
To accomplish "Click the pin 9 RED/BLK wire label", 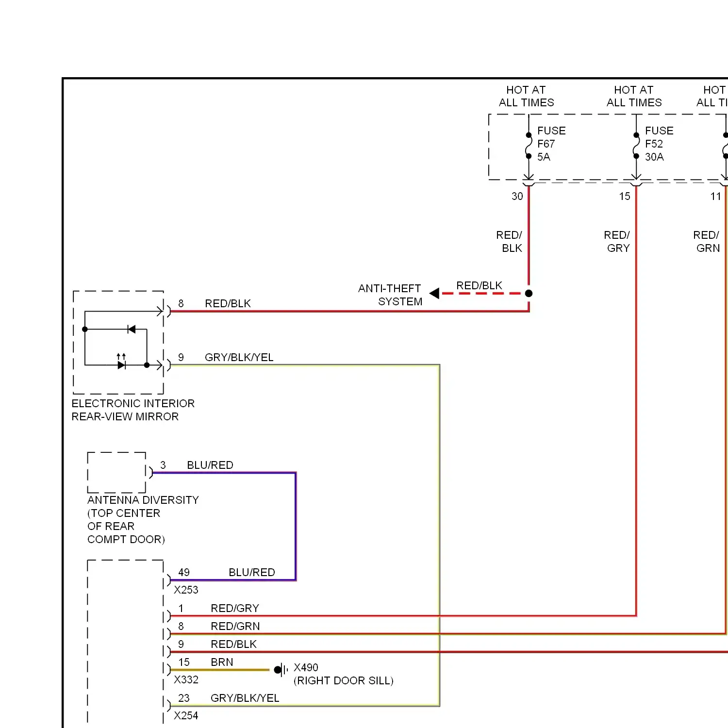I will coord(234,644).
